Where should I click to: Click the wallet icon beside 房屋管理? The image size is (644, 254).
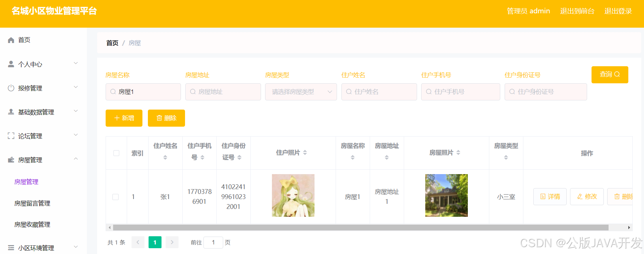[11, 159]
